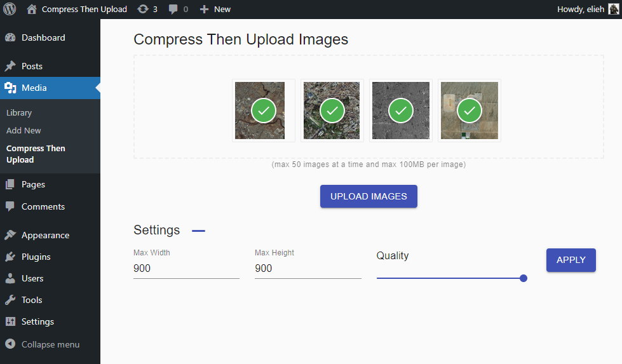Click the Collapse menu arrow icon

click(10, 344)
